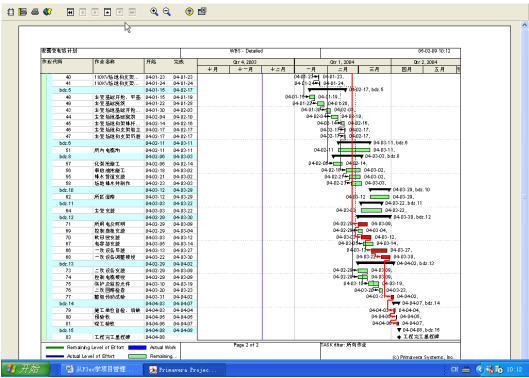Viewport: 529px width, 378px height.
Task: Click the blue Actual Work legend swatch
Action: tap(137, 347)
